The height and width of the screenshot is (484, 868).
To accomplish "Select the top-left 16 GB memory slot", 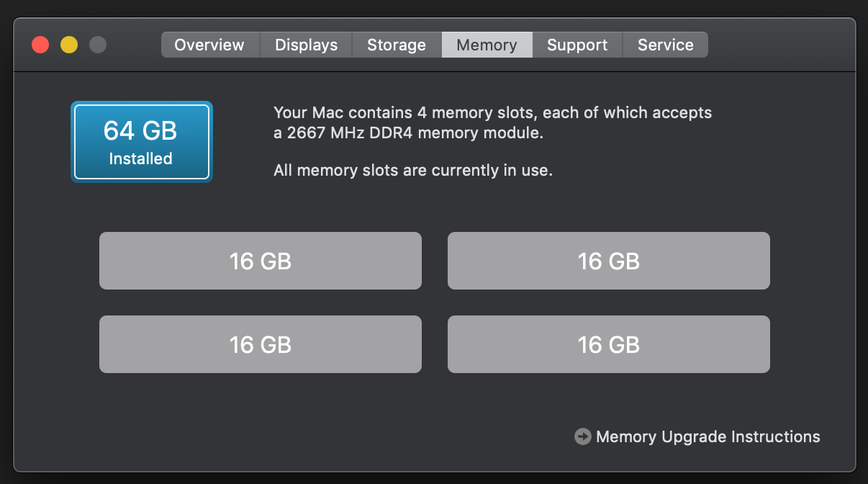I will click(x=260, y=261).
